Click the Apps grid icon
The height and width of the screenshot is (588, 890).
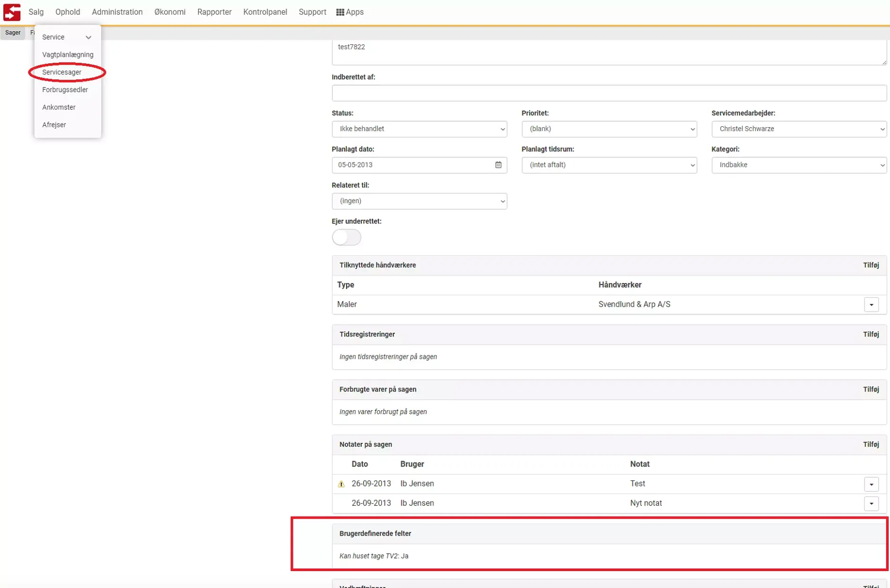pos(340,12)
